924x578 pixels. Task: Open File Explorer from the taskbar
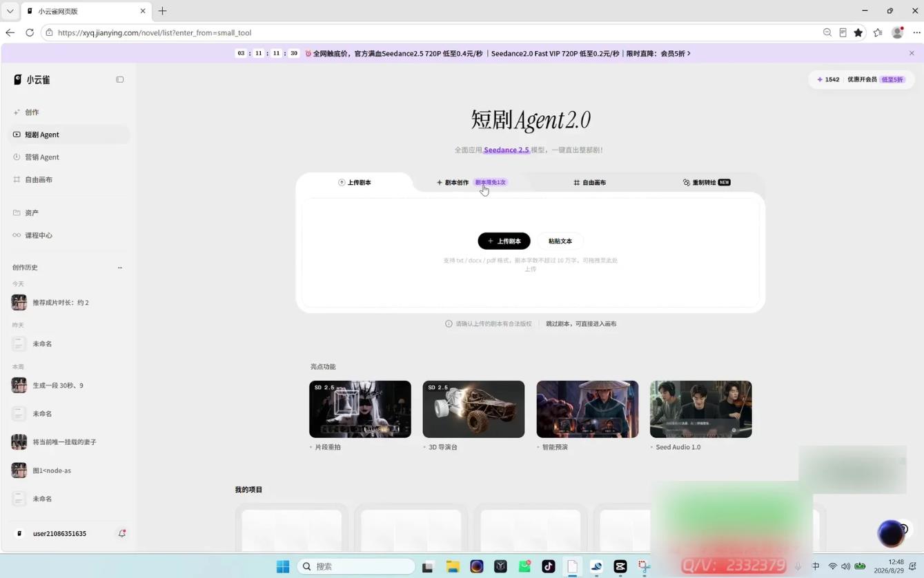453,566
